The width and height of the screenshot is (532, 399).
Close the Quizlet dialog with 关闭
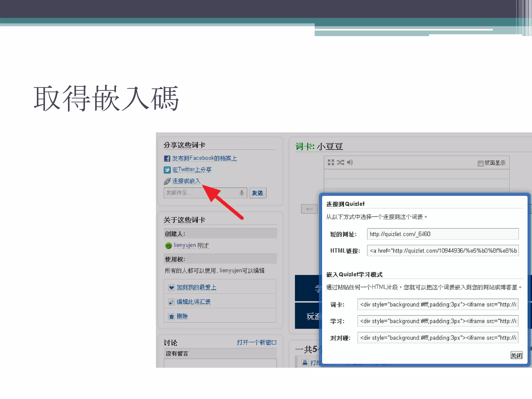(516, 355)
